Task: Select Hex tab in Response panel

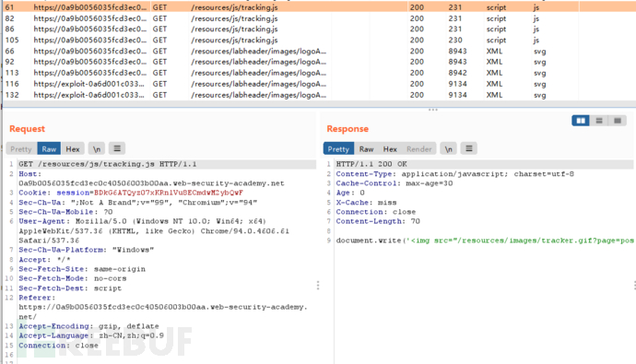Action: tap(390, 148)
